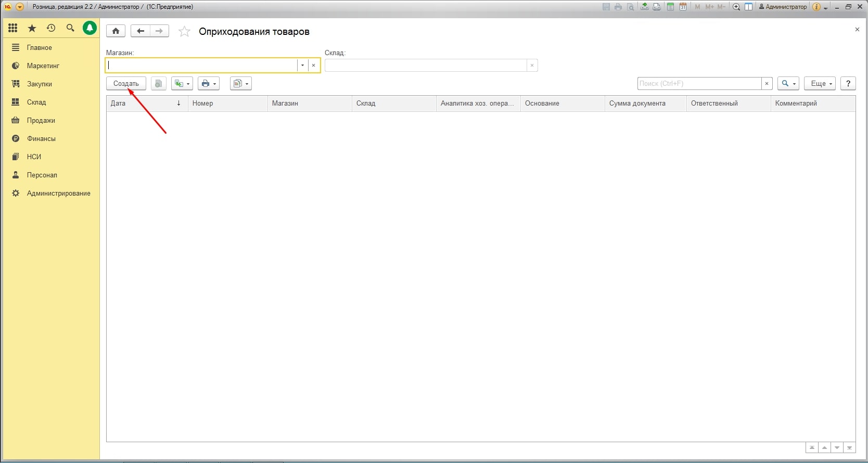Open the Продажи section in the sidebar

click(41, 120)
